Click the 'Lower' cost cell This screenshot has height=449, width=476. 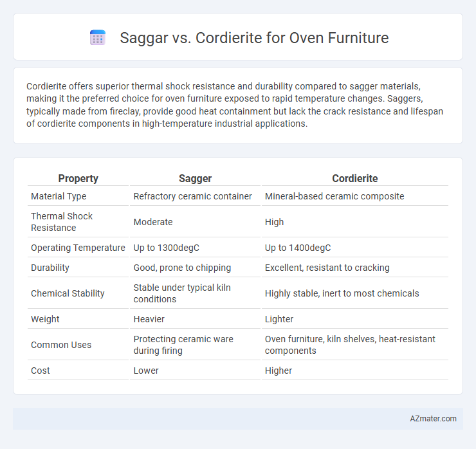pos(146,371)
